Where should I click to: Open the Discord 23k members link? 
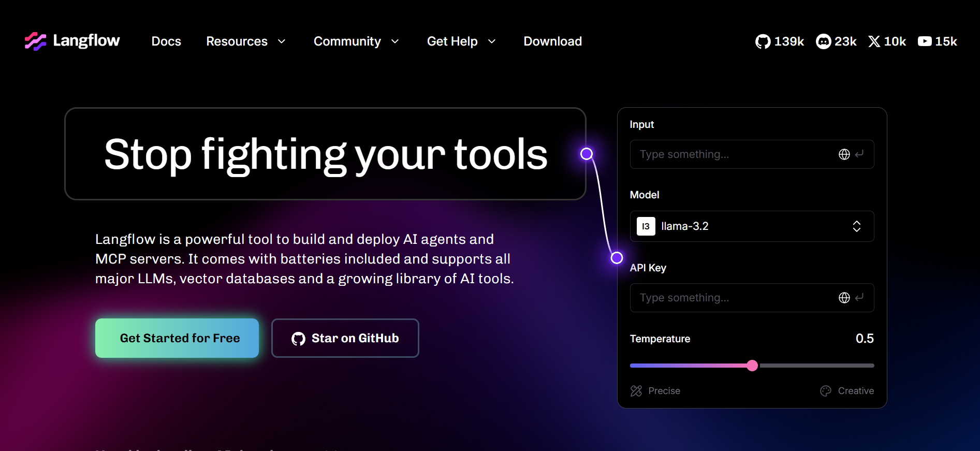[836, 41]
